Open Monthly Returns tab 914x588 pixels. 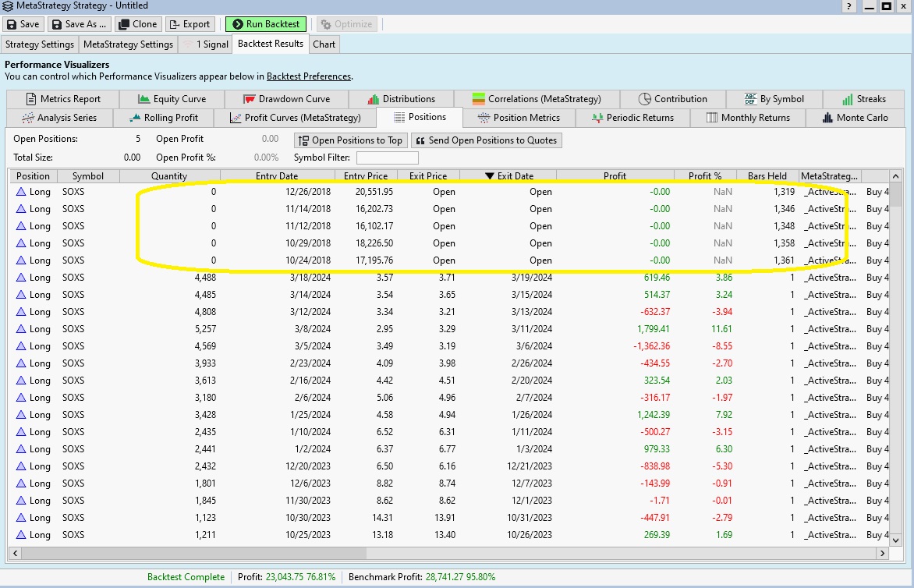(748, 118)
